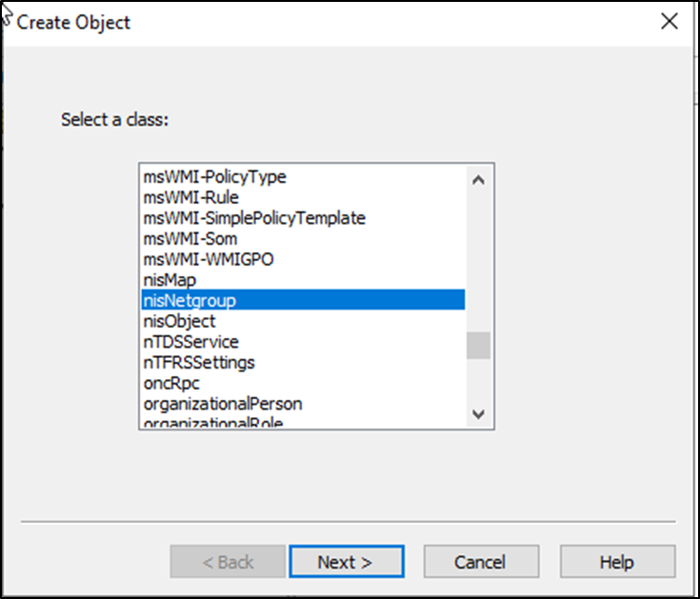The image size is (700, 599).
Task: Click the scrollbar down arrow
Action: (x=478, y=414)
